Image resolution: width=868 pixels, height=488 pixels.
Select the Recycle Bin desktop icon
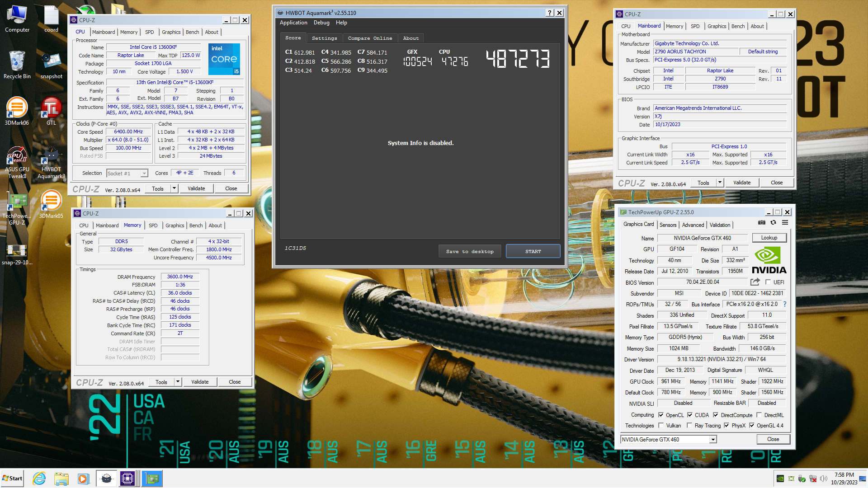click(x=17, y=65)
